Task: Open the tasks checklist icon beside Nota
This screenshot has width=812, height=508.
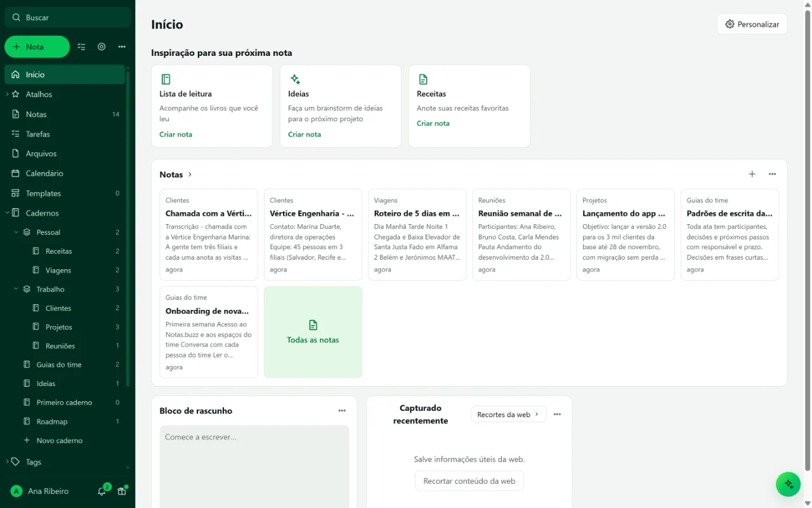Action: pyautogui.click(x=81, y=47)
